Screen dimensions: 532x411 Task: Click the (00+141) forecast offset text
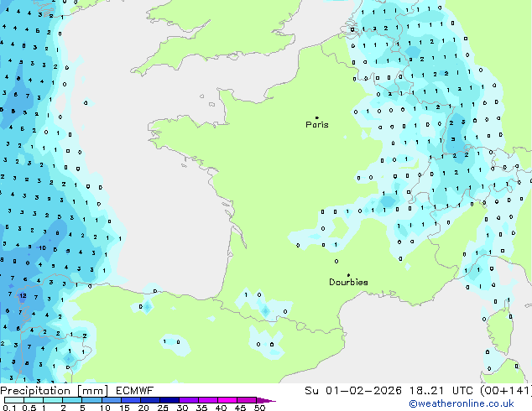click(505, 391)
